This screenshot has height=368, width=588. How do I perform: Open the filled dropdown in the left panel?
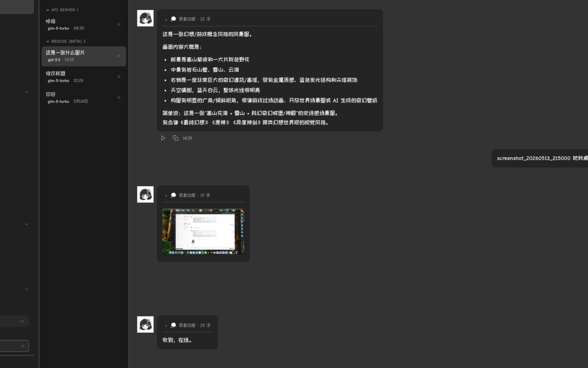point(14,321)
